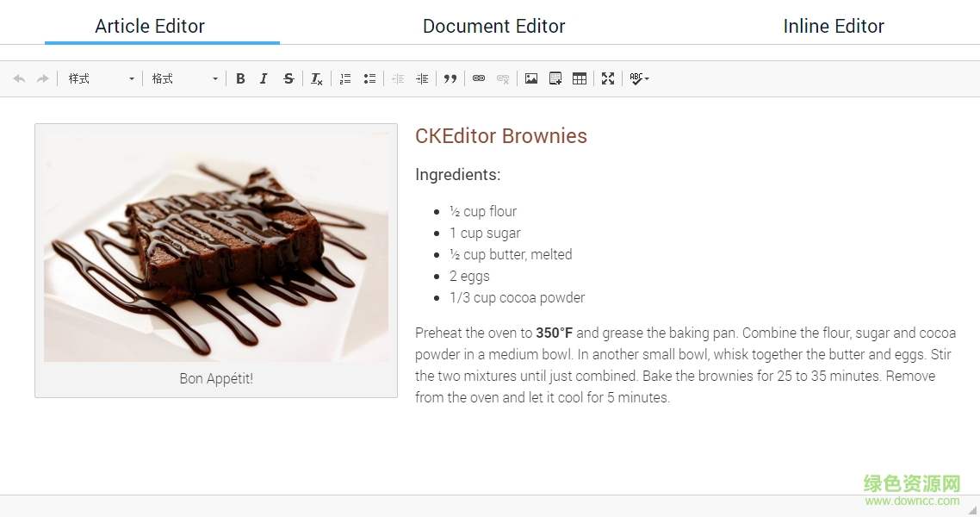Click the ½ cup butter, melted item
This screenshot has height=517, width=980.
click(511, 254)
